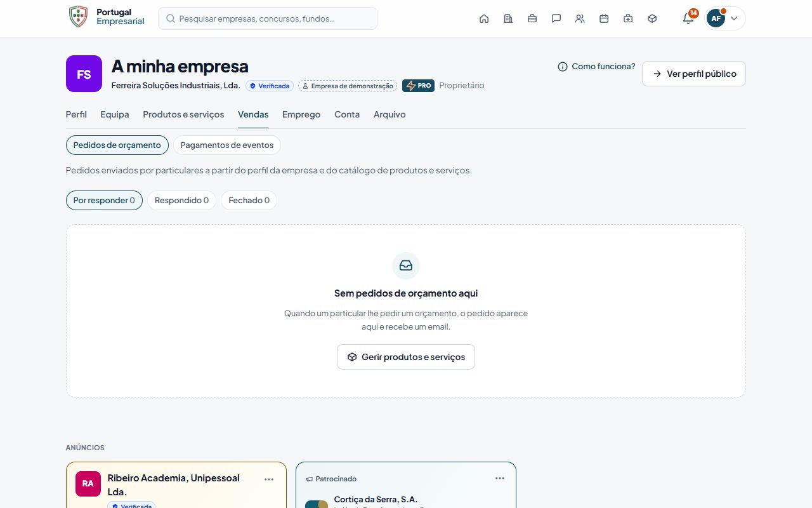Viewport: 812px width, 508px height.
Task: Select the Vendas tab
Action: (x=253, y=114)
